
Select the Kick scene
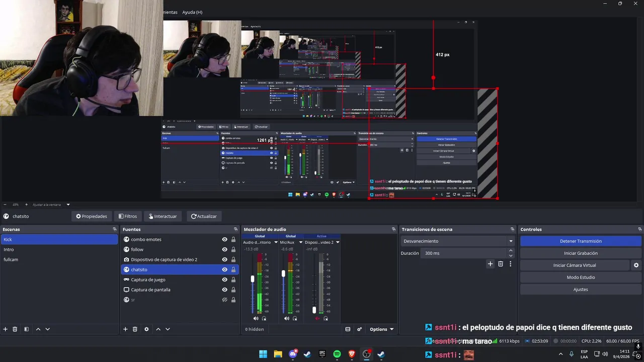click(x=59, y=239)
